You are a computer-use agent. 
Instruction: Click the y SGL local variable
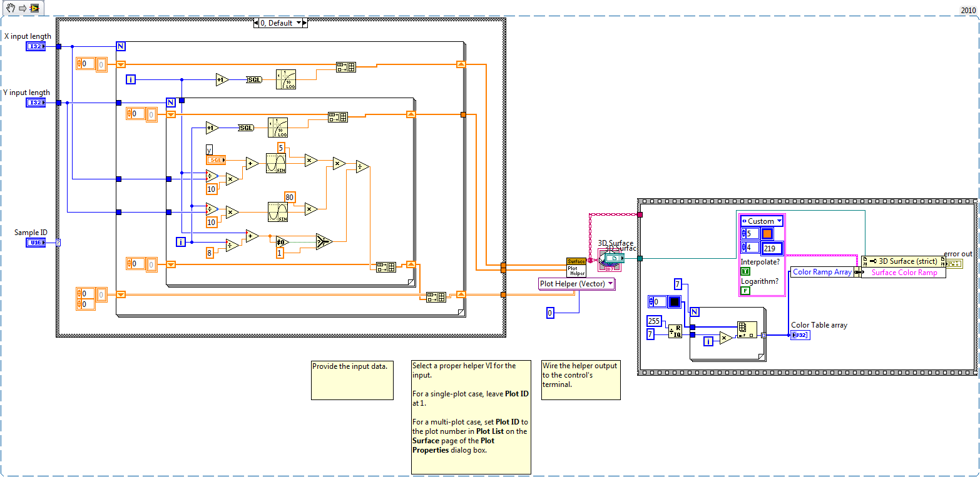[x=216, y=160]
